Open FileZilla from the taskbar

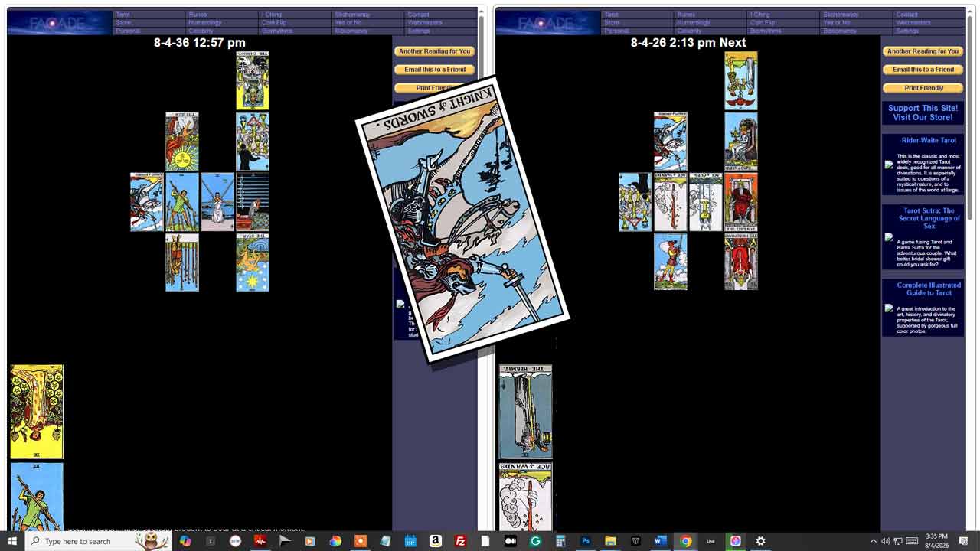click(460, 541)
